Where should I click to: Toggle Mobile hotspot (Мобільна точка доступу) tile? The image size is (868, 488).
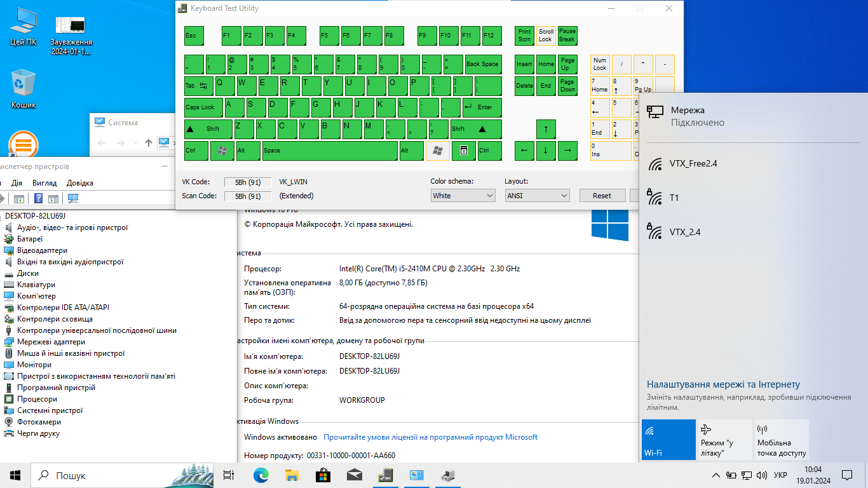[x=781, y=440]
